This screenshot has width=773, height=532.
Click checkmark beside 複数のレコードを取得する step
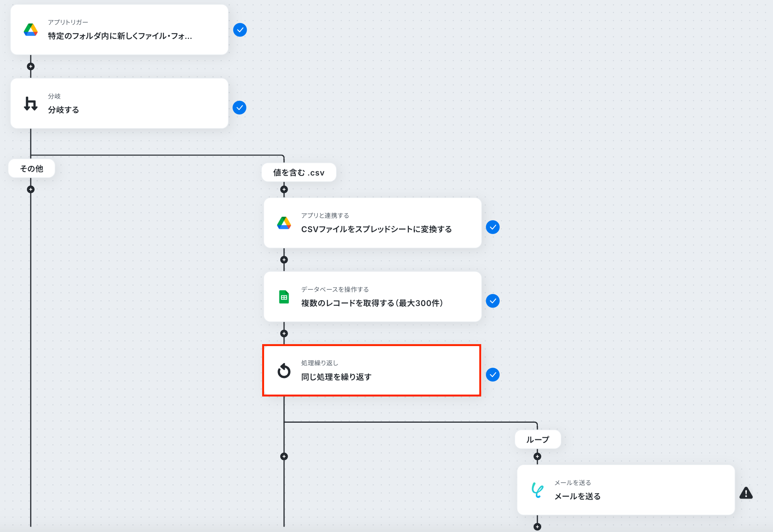coord(493,301)
